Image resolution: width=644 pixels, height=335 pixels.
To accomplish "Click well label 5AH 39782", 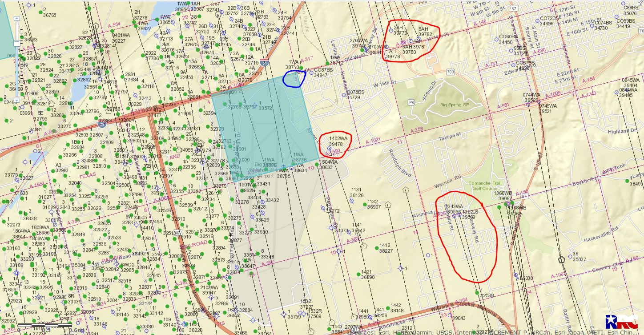I will 425,31.
